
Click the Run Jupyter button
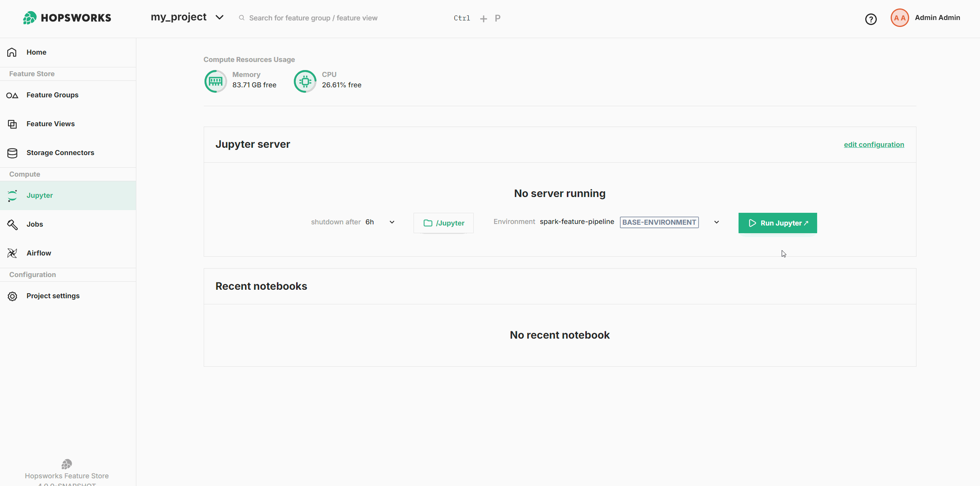pyautogui.click(x=778, y=223)
